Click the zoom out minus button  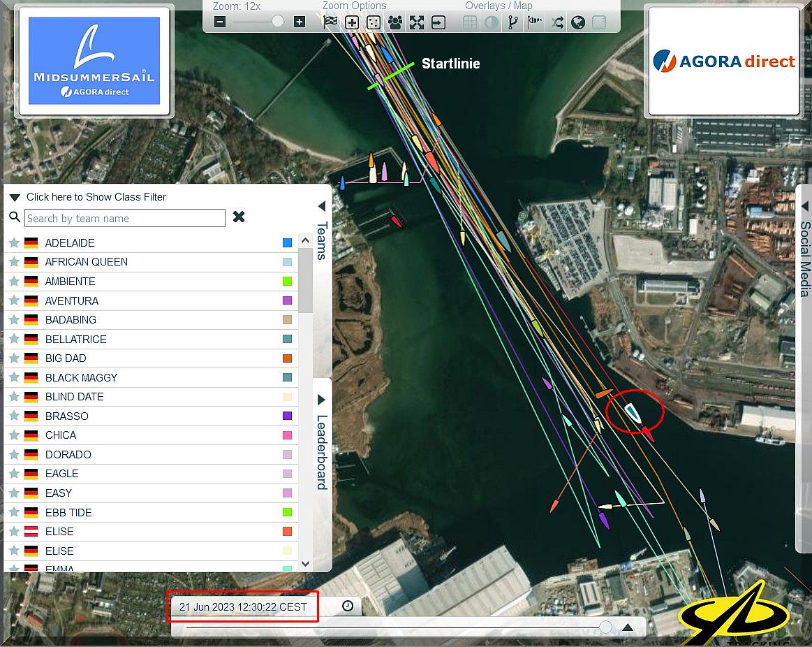[220, 22]
